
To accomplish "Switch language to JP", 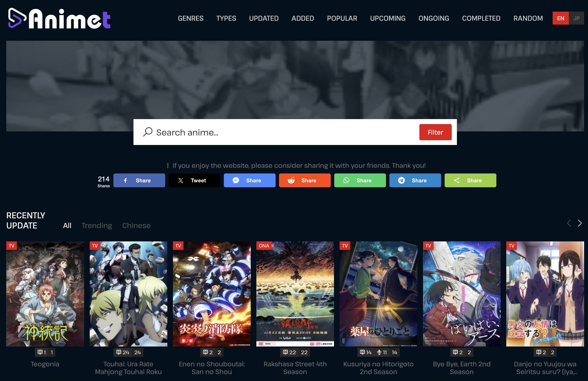I will click(576, 18).
